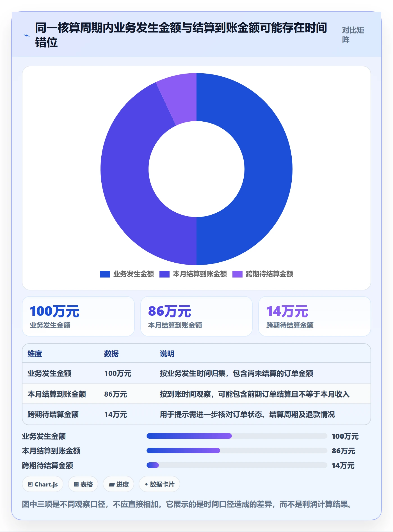The image size is (393, 532).
Task: Click the 跨期待结算金额 progress bar
Action: [237, 465]
